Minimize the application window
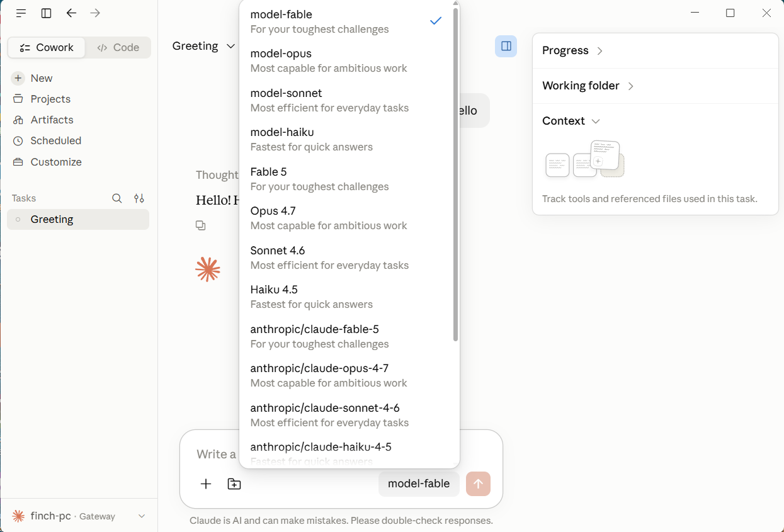Image resolution: width=784 pixels, height=532 pixels. tap(695, 13)
